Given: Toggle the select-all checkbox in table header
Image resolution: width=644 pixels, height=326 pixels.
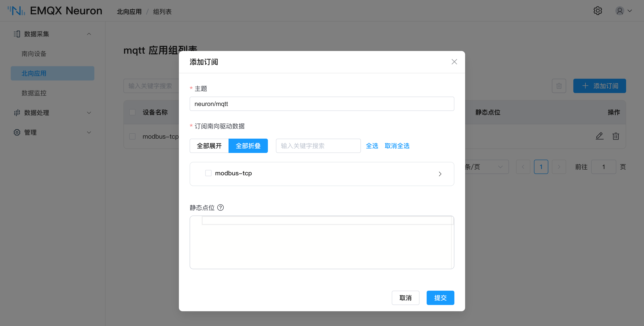Looking at the screenshot, I should 132,112.
